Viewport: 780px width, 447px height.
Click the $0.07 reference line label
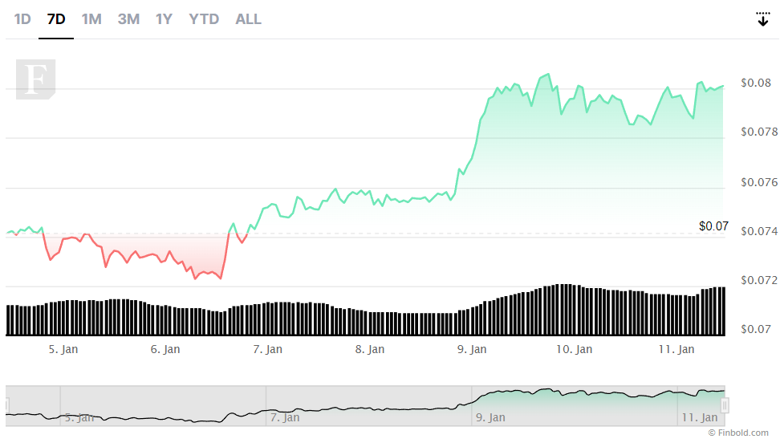point(713,227)
